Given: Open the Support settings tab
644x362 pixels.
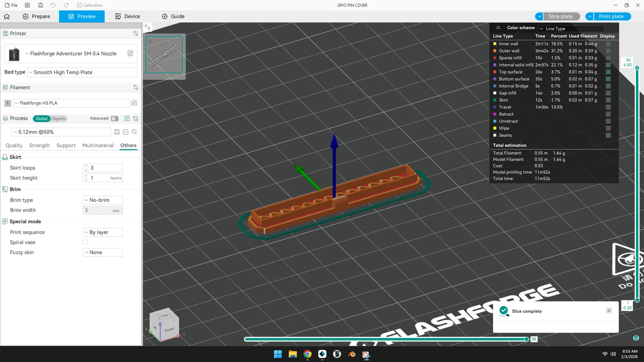Looking at the screenshot, I should [x=66, y=146].
